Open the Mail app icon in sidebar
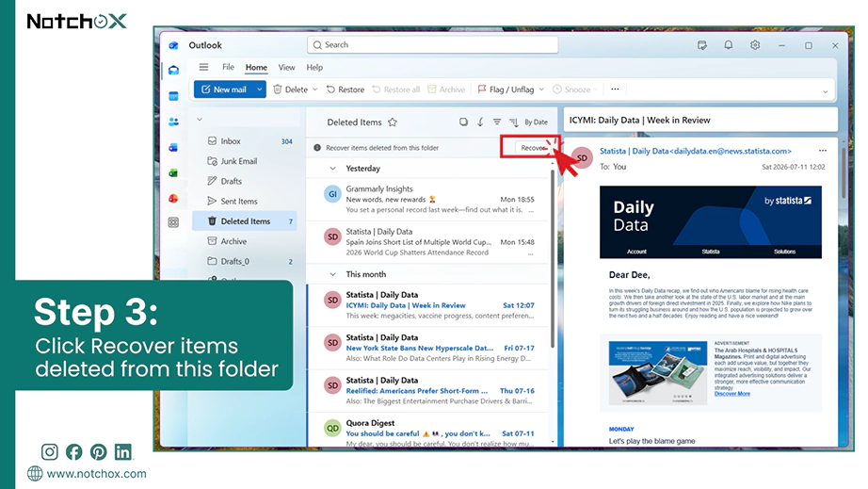This screenshot has height=489, width=868. coord(174,71)
